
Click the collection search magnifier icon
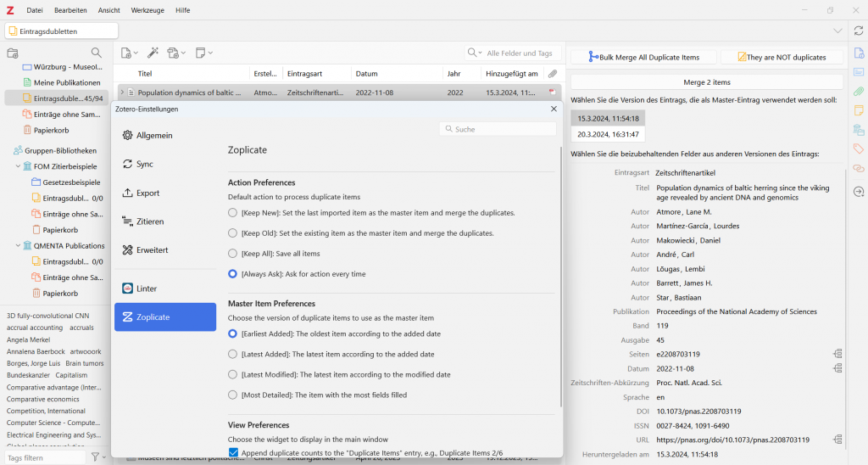click(x=97, y=53)
